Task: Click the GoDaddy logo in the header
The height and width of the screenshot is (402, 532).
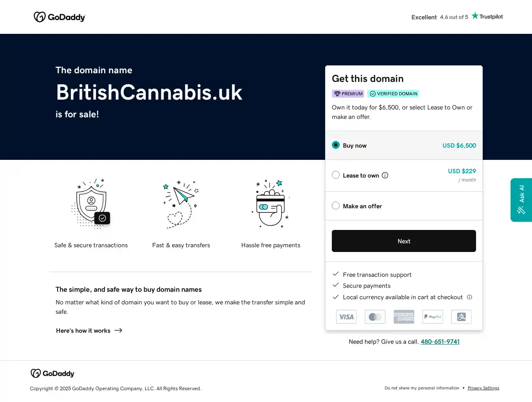Action: (60, 17)
